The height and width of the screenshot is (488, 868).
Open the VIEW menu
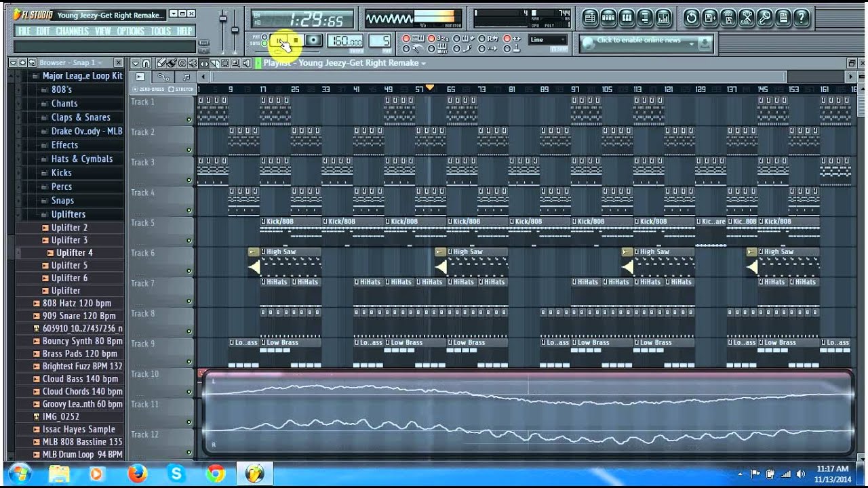click(103, 31)
